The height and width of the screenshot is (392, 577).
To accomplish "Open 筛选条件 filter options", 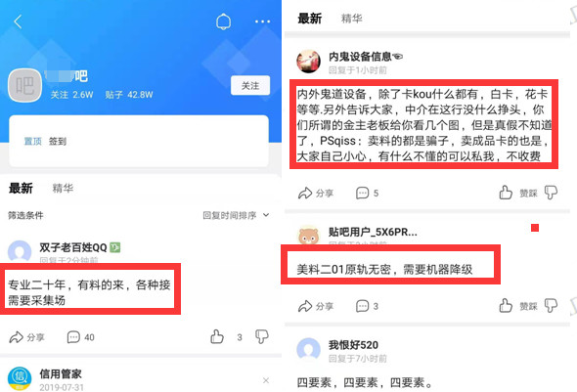I will (x=25, y=215).
